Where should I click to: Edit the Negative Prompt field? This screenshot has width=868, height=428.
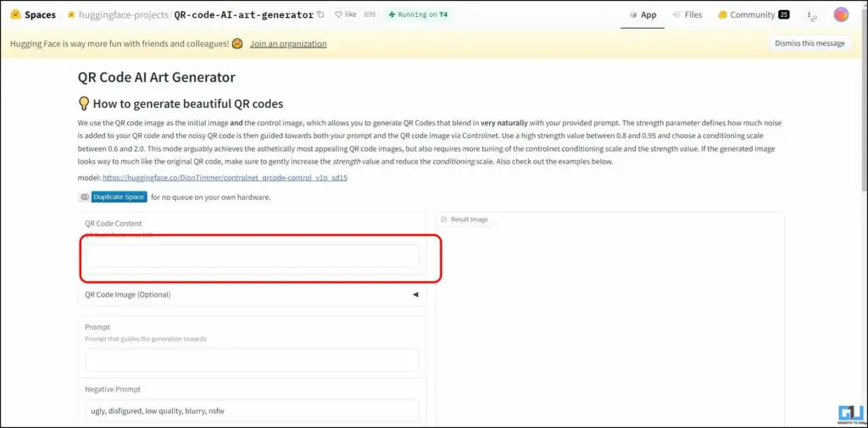[x=252, y=411]
